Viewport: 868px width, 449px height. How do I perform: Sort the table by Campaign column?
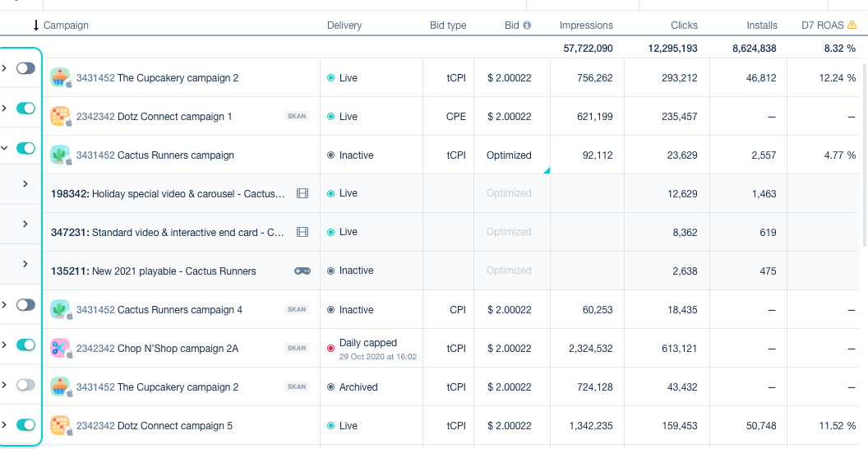tap(66, 25)
